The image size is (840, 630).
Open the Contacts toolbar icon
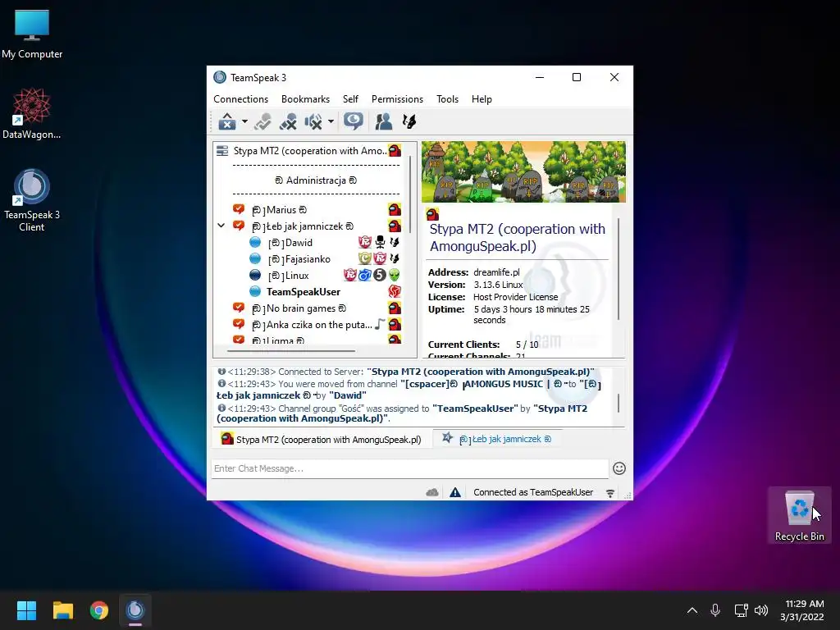coord(383,121)
